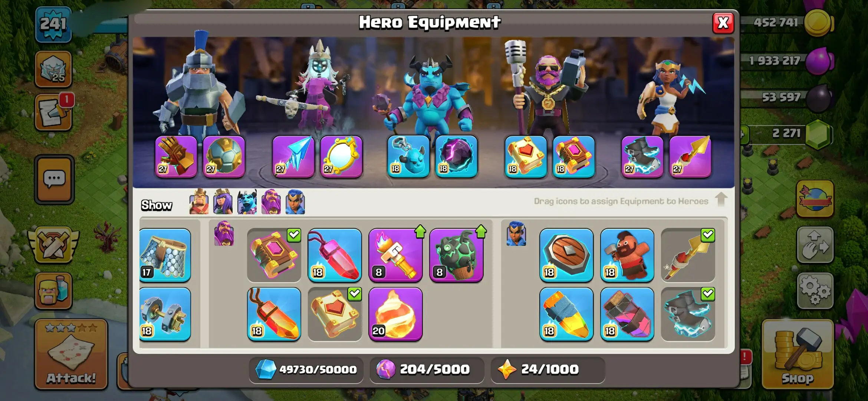The image size is (868, 401).
Task: Click the arrow beside drag icons hint
Action: 721,200
